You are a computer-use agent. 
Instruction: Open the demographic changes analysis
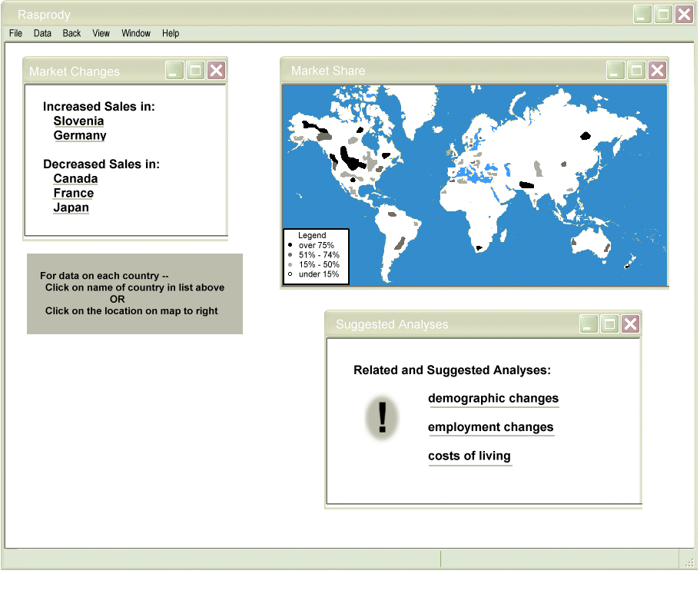pyautogui.click(x=493, y=399)
